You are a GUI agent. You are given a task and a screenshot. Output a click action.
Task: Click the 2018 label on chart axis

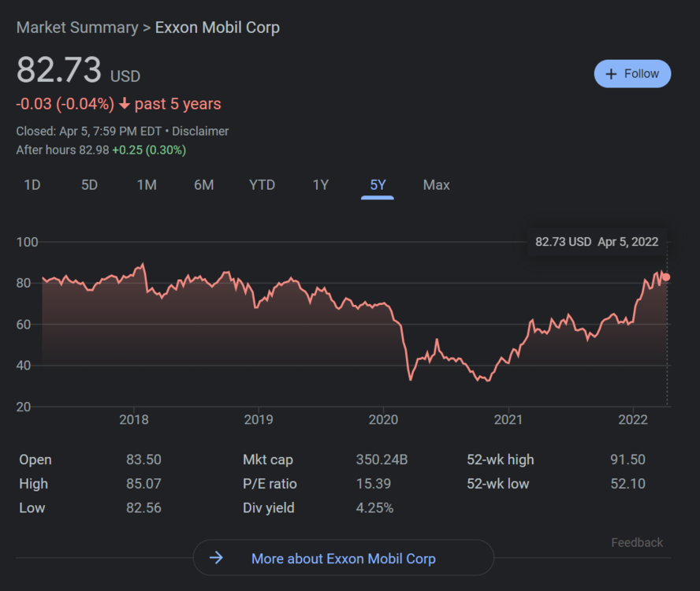[x=134, y=420]
